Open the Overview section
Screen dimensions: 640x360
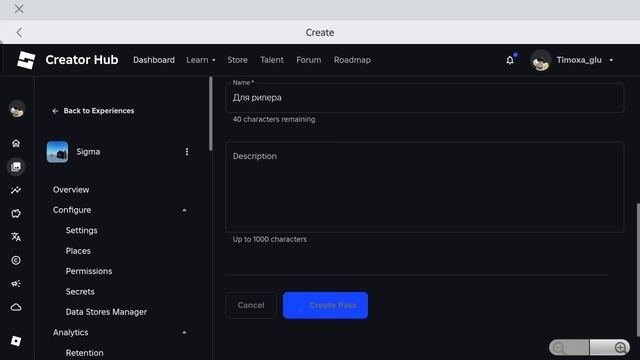[71, 190]
